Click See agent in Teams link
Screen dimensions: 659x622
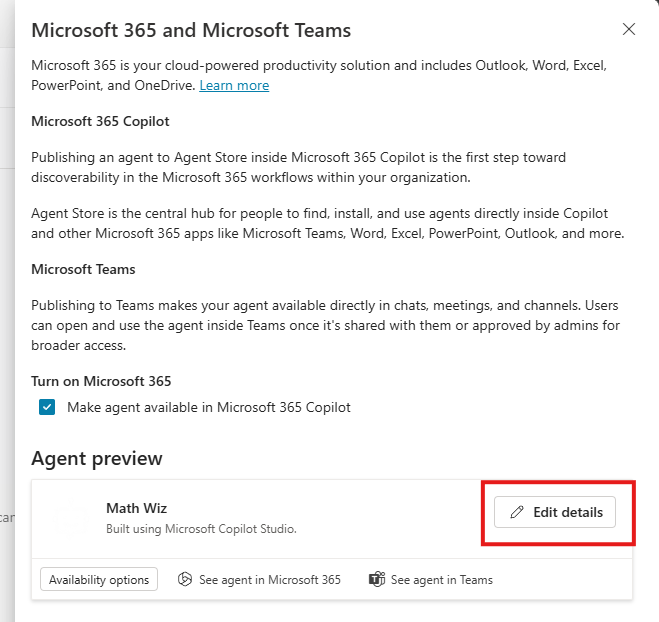[431, 580]
